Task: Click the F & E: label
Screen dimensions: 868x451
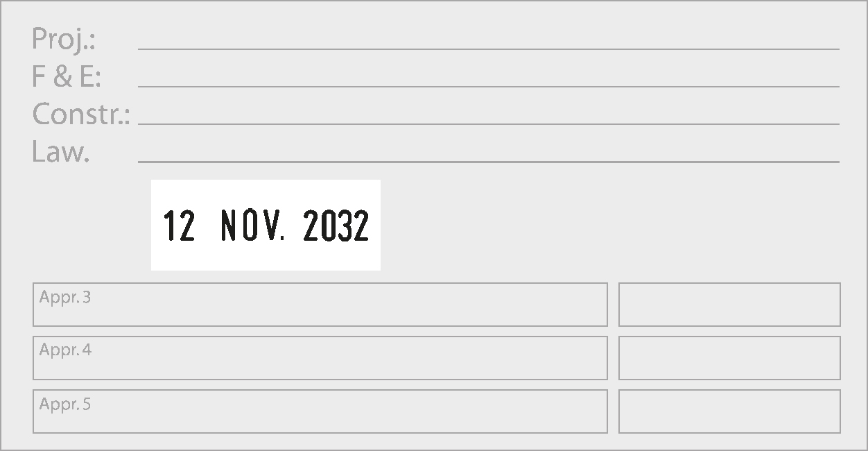Action: [66, 76]
